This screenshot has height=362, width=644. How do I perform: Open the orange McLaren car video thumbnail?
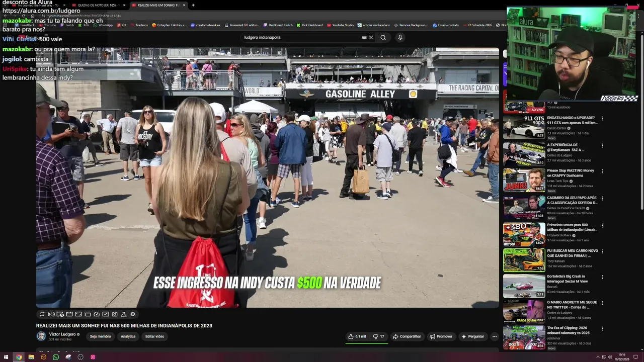tap(524, 259)
